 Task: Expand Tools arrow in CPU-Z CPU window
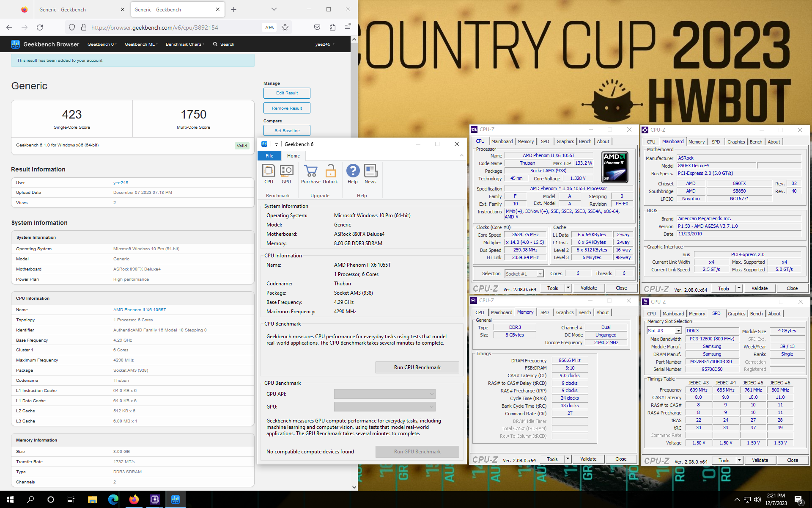tap(568, 288)
